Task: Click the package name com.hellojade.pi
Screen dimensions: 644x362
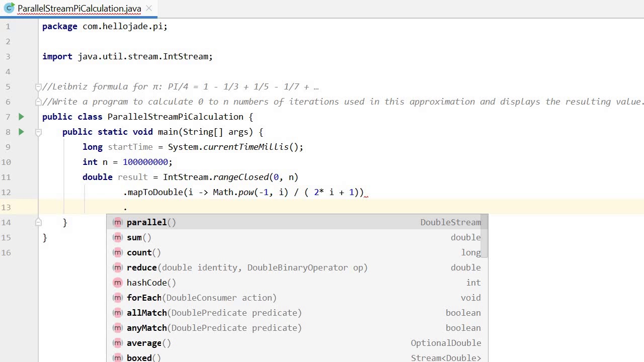Action: click(x=123, y=26)
